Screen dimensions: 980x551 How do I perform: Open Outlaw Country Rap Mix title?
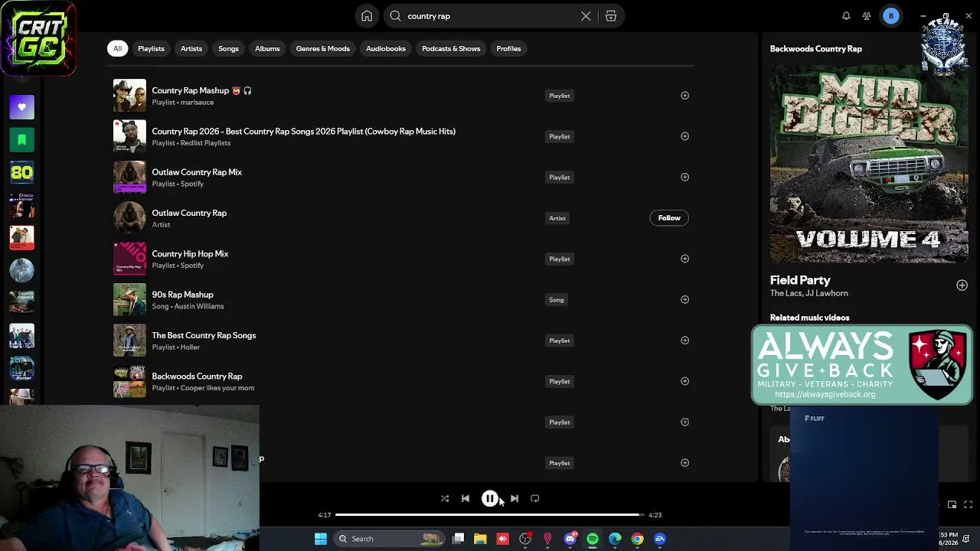(x=197, y=172)
